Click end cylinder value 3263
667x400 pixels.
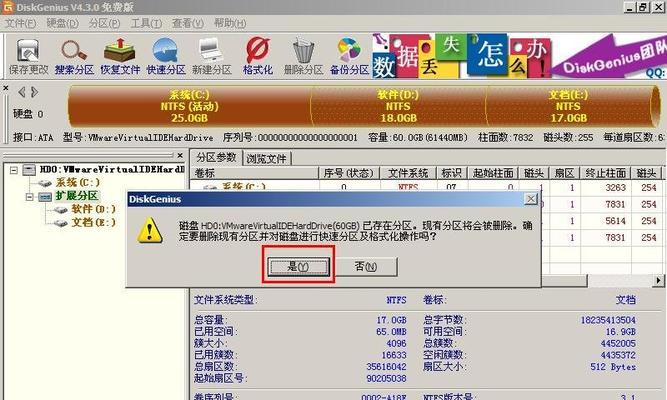click(x=616, y=188)
